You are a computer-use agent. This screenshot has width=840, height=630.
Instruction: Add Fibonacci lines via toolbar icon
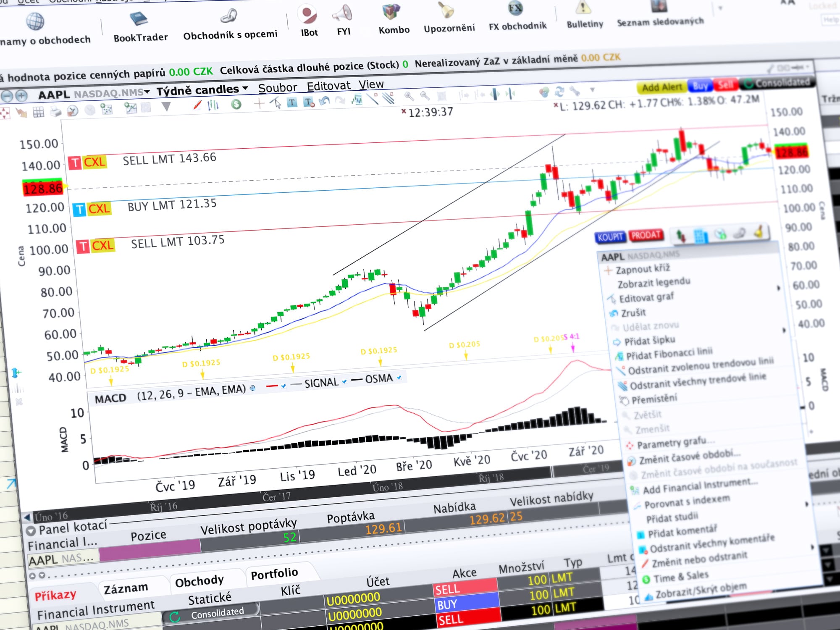(357, 100)
